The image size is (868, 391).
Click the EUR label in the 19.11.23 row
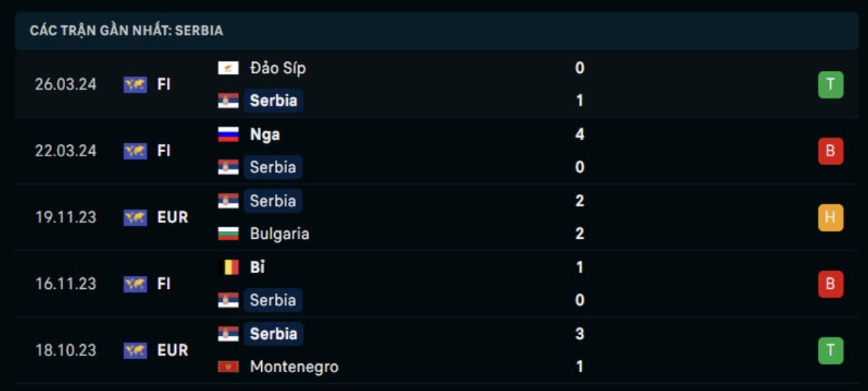point(172,217)
